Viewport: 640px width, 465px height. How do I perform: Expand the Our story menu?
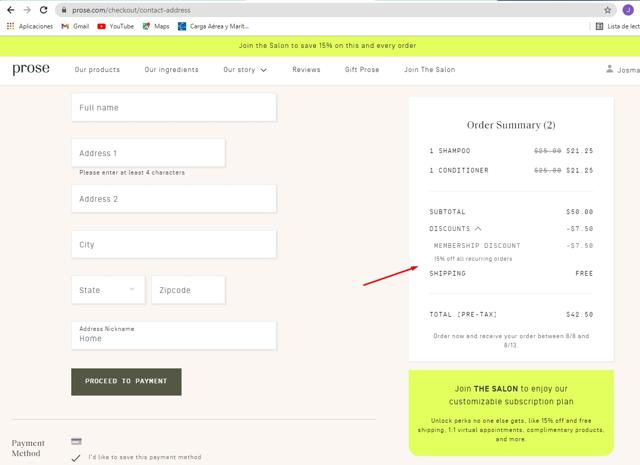pyautogui.click(x=245, y=70)
